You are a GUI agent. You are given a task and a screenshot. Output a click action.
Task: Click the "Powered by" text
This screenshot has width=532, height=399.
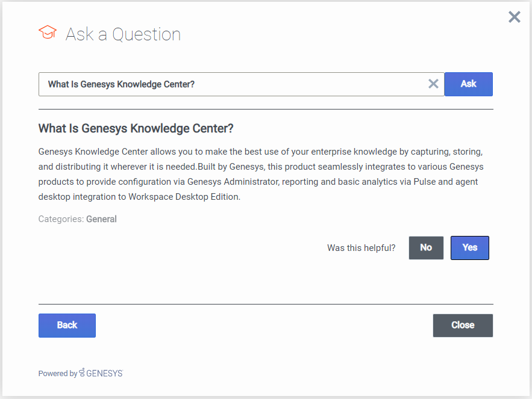[x=57, y=374]
